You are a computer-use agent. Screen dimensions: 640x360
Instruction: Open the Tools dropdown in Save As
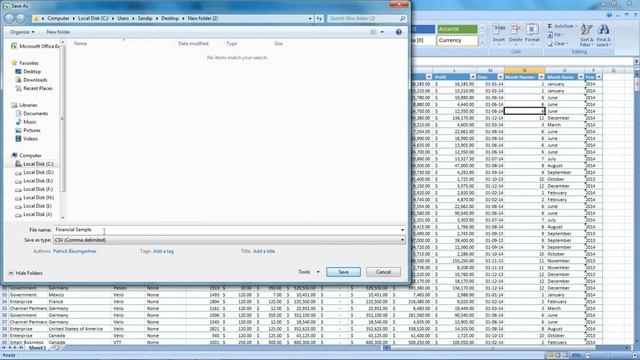click(309, 272)
